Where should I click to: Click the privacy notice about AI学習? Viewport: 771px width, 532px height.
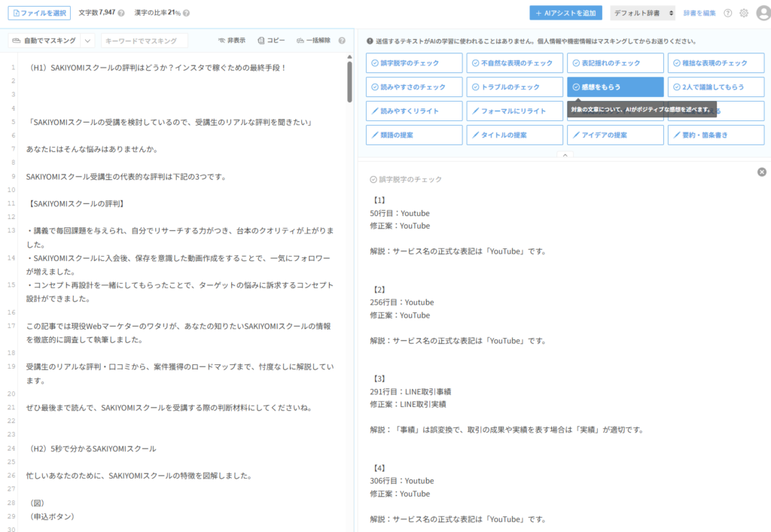pos(532,41)
